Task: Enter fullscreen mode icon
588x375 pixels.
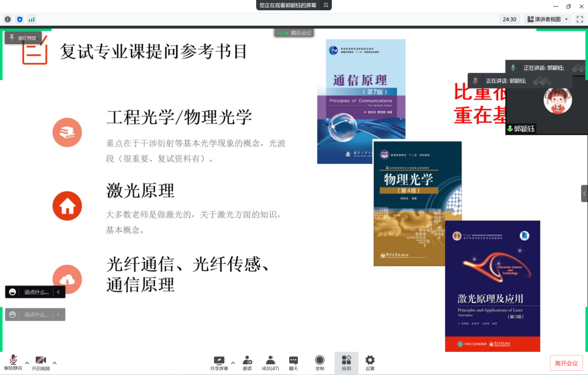Action: coord(580,19)
